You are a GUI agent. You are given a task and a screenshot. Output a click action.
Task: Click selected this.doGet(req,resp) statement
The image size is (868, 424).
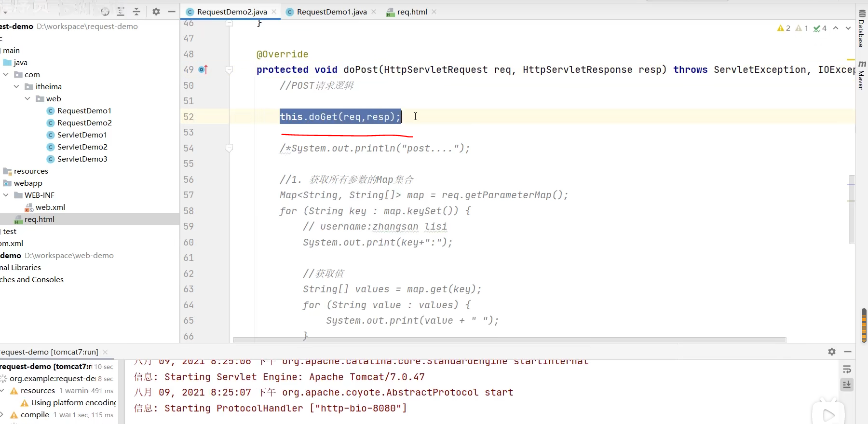pyautogui.click(x=340, y=117)
